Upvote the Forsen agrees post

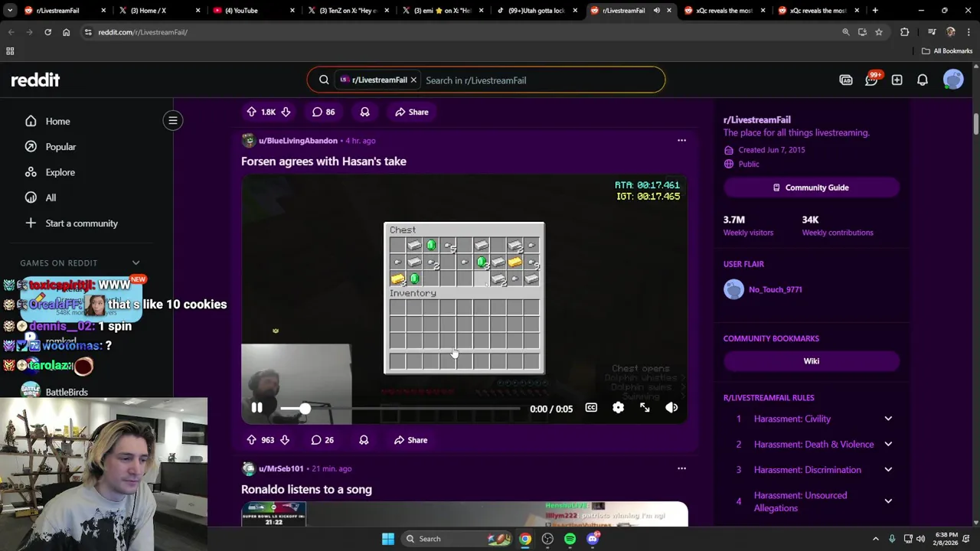(x=251, y=440)
